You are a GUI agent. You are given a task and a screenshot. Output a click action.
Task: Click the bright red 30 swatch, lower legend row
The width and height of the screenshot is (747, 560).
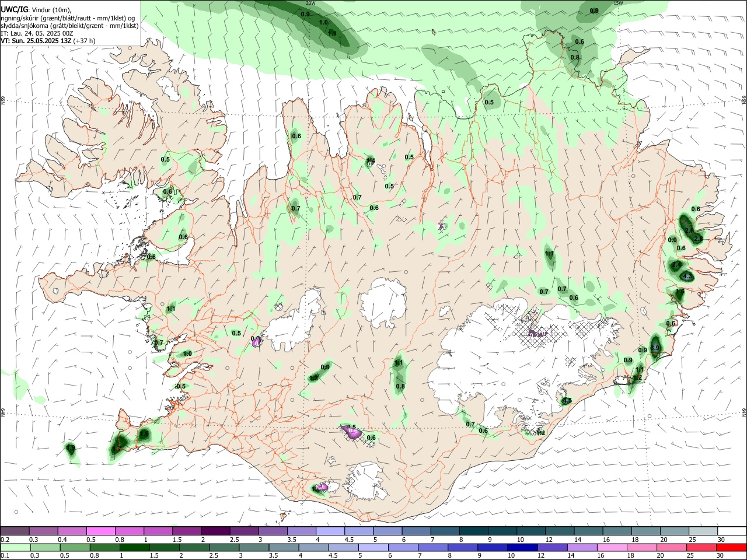[x=732, y=548]
